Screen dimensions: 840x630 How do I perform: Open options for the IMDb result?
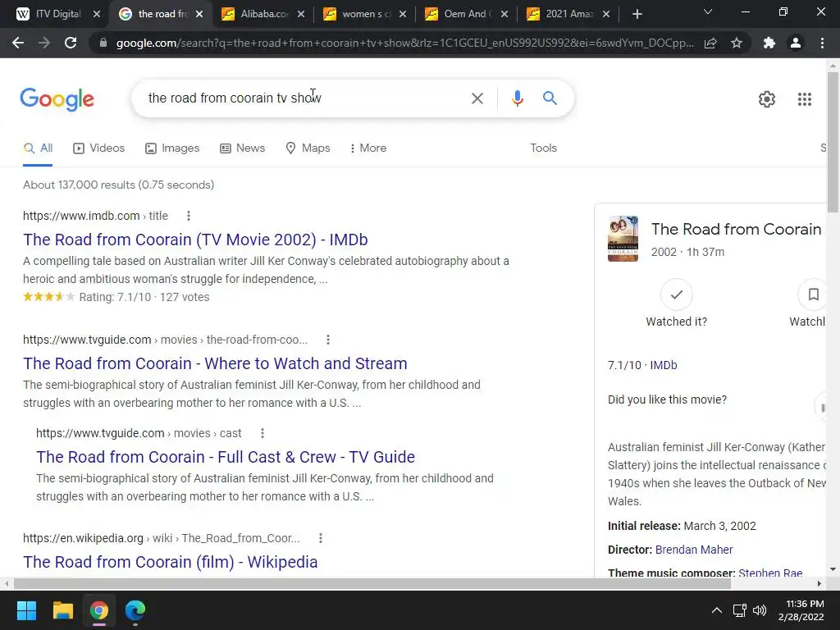[188, 216]
